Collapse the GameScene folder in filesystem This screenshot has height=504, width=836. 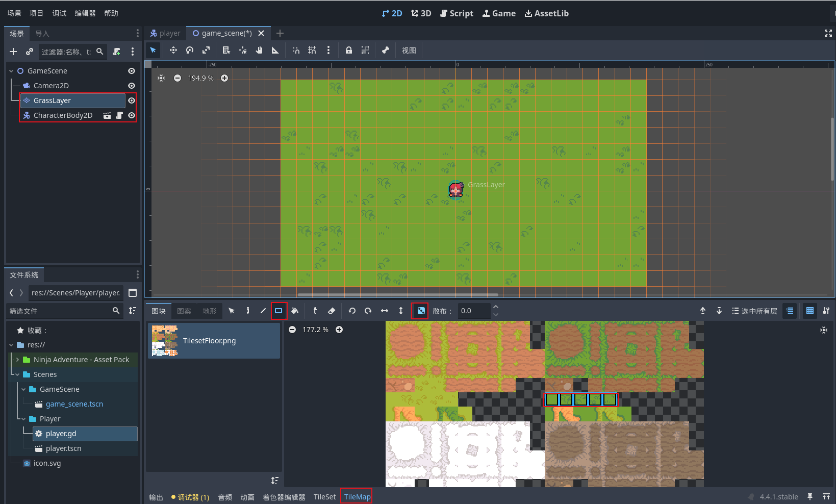[x=23, y=389]
